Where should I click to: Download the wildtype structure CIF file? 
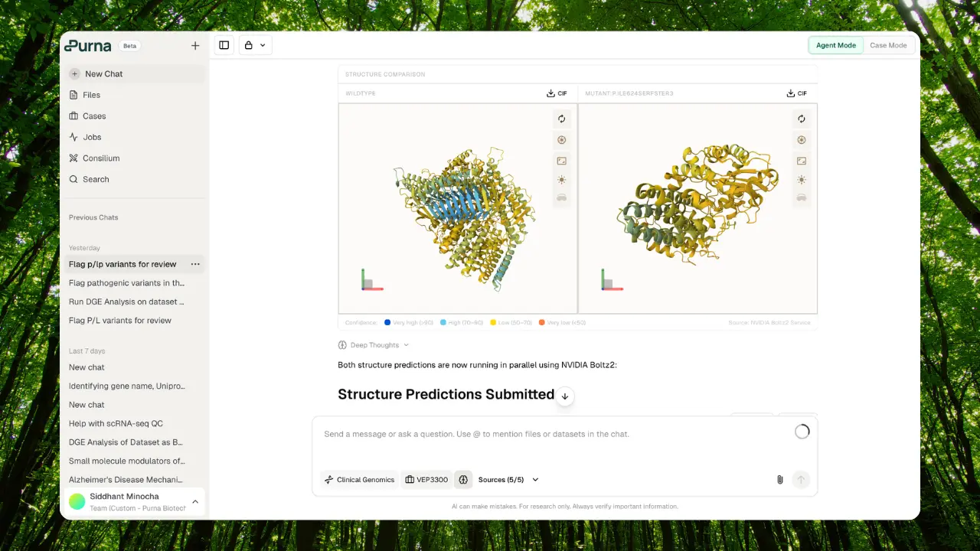(557, 93)
